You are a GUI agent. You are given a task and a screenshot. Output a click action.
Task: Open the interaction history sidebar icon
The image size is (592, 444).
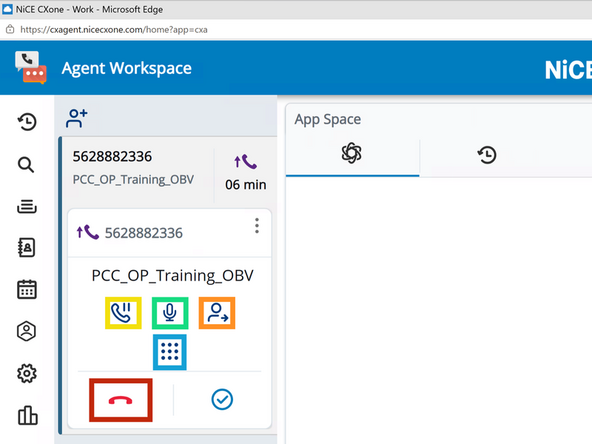click(27, 122)
